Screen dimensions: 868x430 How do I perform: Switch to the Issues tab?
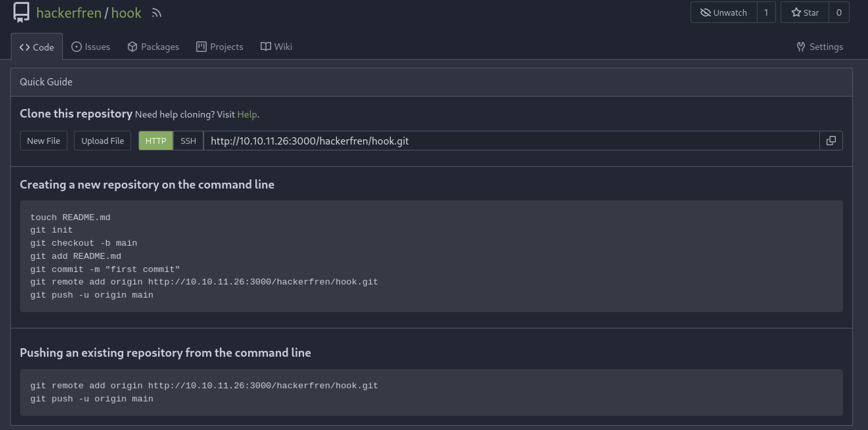[91, 47]
